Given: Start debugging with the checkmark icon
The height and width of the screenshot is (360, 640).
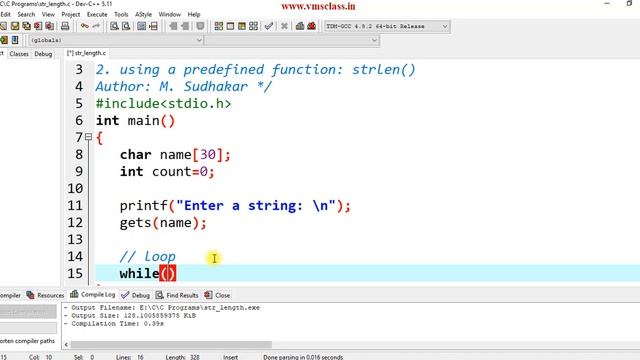Looking at the screenshot, I should [x=269, y=26].
